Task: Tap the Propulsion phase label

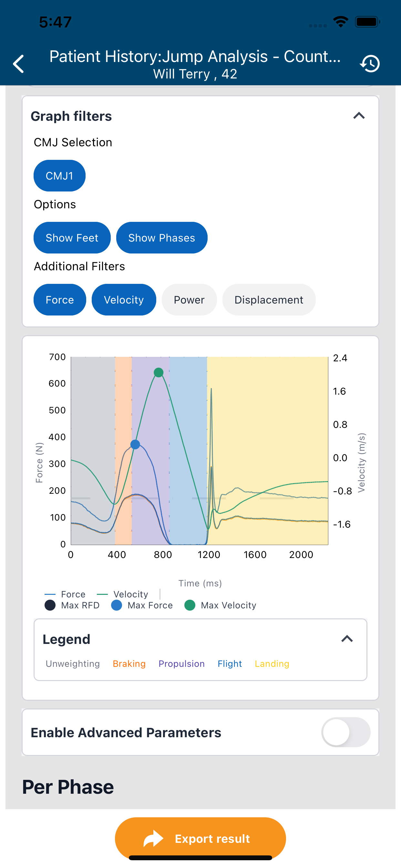Action: click(x=182, y=664)
